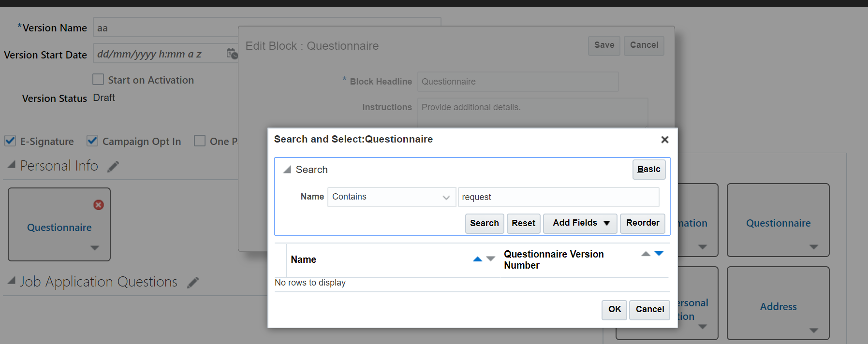Toggle Start on Activation checkbox

click(98, 79)
